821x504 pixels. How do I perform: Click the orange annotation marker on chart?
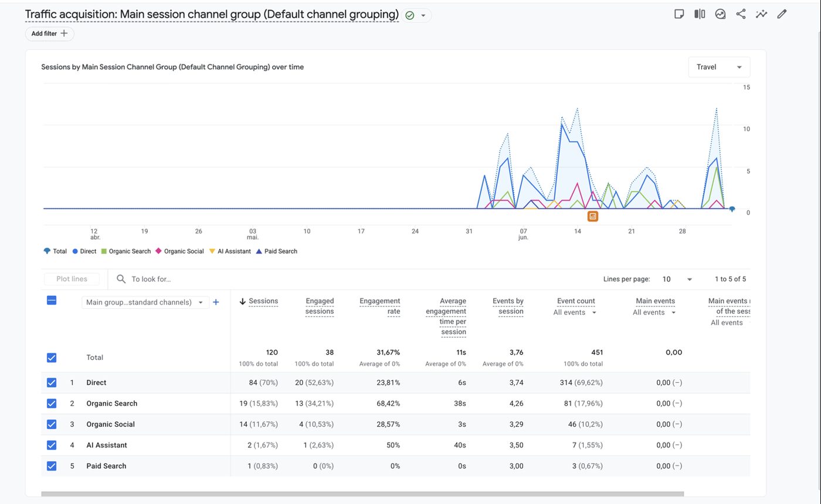(593, 216)
